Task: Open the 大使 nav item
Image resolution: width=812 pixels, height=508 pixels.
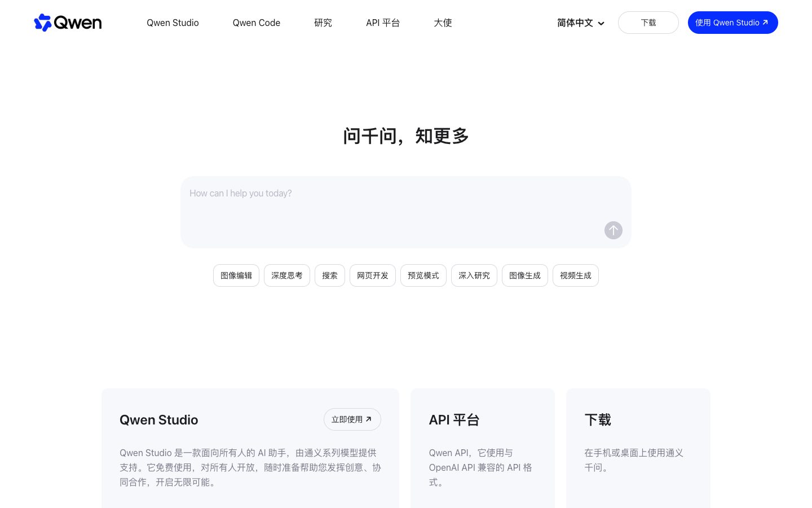Action: click(443, 23)
